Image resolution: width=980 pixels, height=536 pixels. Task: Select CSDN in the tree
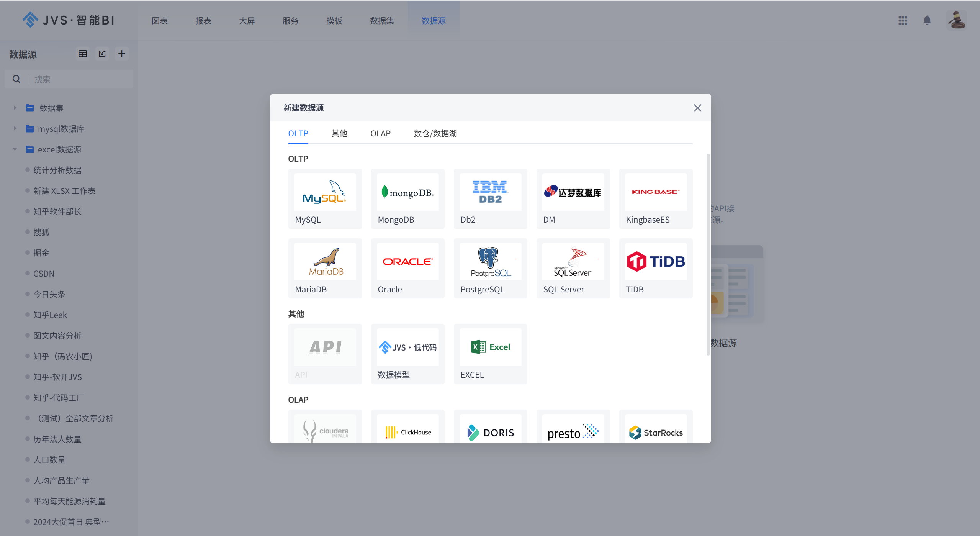(44, 274)
